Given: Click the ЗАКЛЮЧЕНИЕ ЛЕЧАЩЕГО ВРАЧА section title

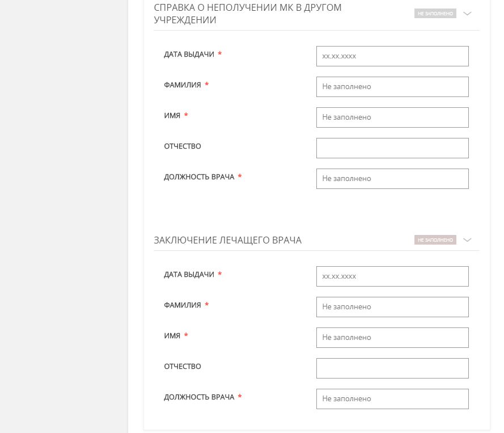Looking at the screenshot, I should point(227,240).
